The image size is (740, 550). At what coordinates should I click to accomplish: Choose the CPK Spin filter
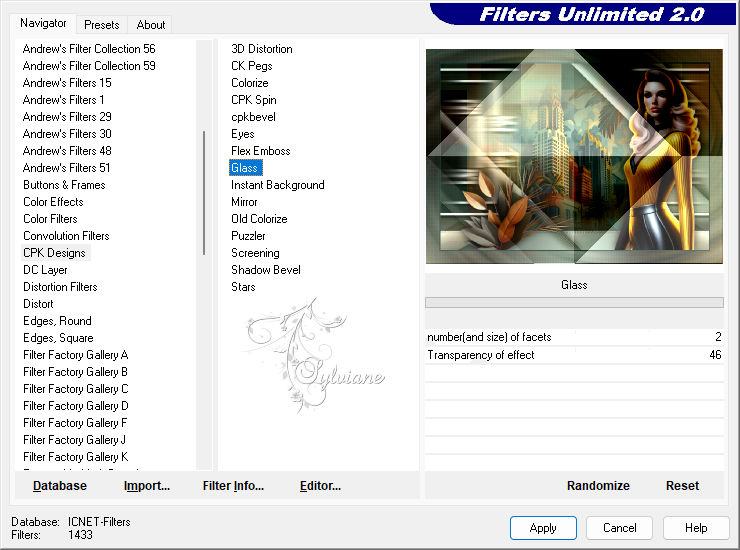point(254,100)
